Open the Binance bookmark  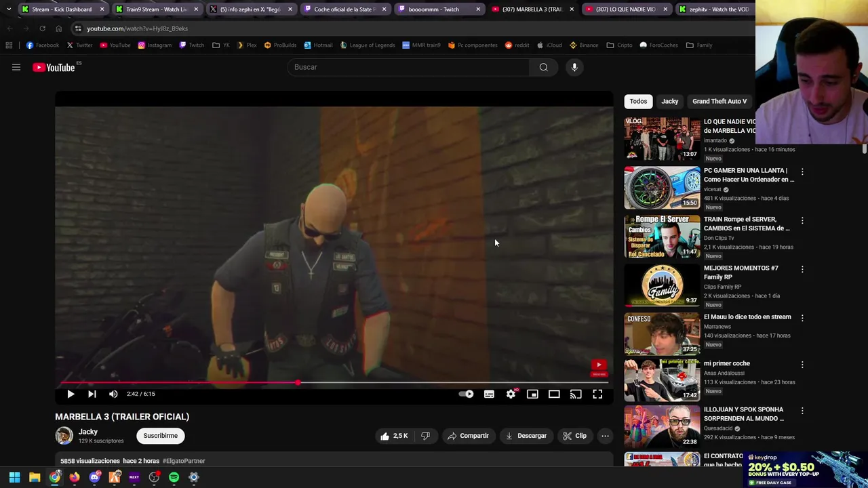(584, 45)
